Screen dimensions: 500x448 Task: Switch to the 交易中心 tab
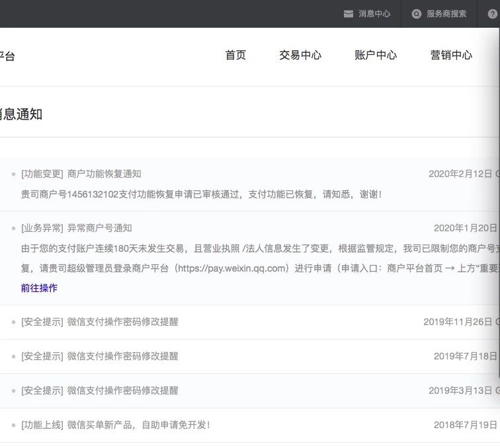pos(300,55)
